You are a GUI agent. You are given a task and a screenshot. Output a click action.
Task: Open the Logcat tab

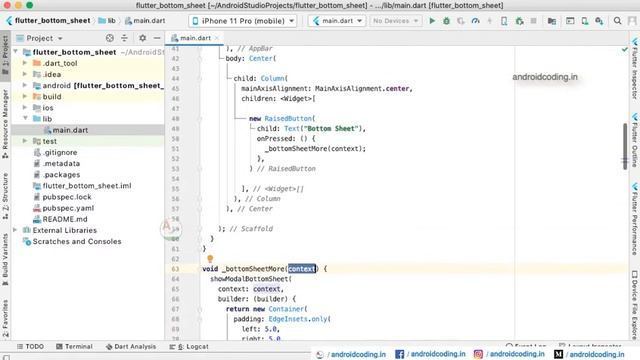189,347
